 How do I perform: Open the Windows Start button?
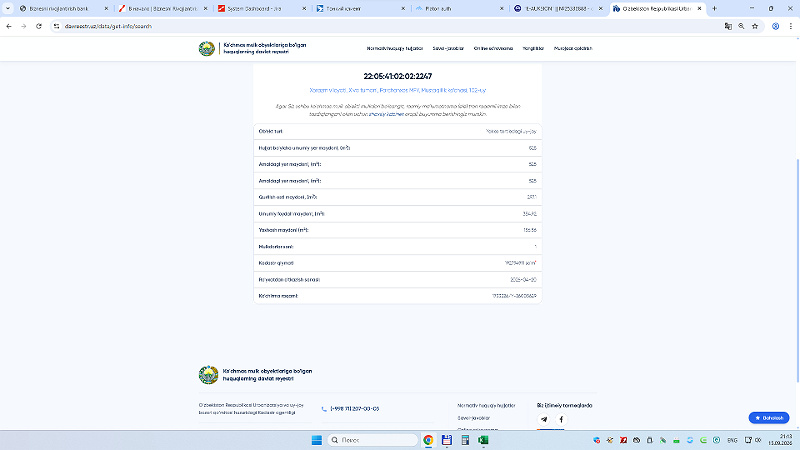[316, 440]
